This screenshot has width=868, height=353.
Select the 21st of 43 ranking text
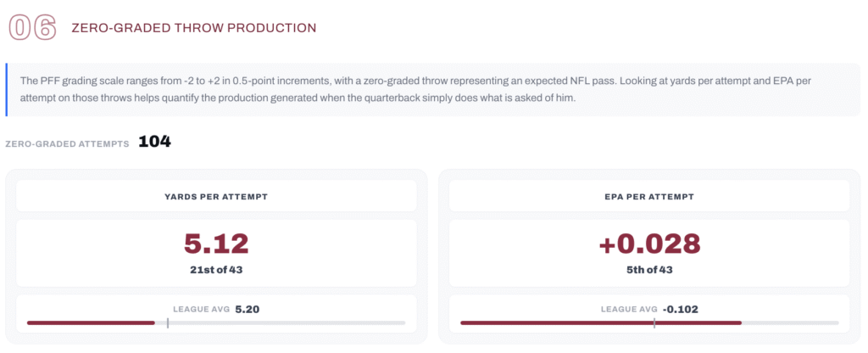tap(216, 271)
